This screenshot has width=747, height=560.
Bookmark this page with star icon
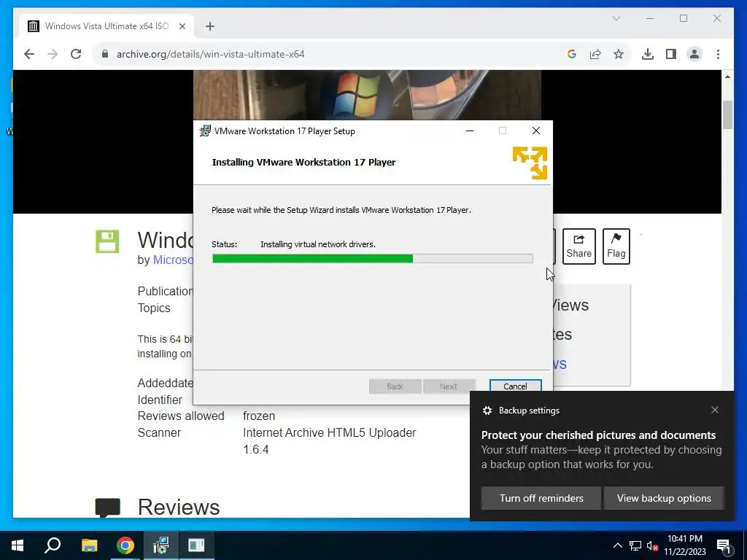pyautogui.click(x=619, y=54)
